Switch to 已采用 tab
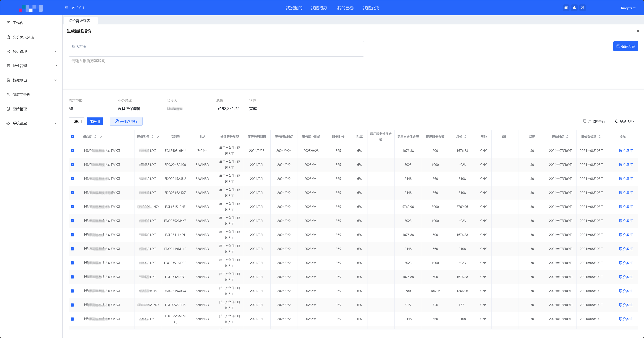644x338 pixels. coord(77,121)
